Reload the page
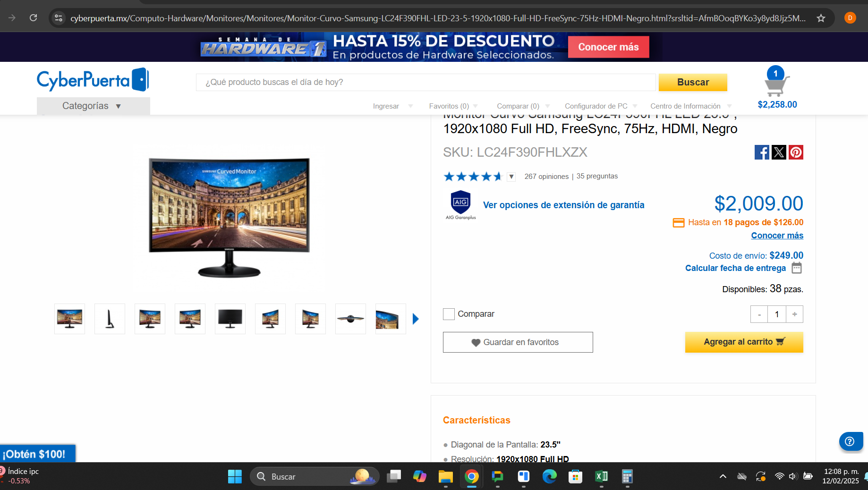Image resolution: width=868 pixels, height=490 pixels. (33, 18)
